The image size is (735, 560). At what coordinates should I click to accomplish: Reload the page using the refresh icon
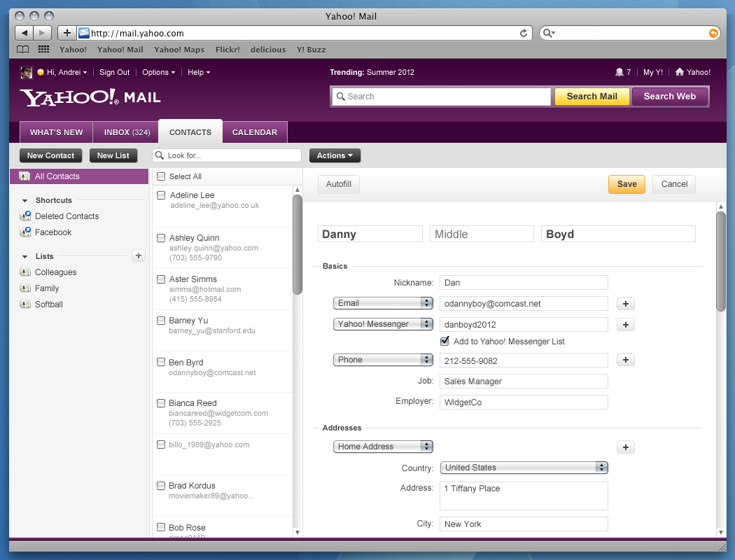[x=523, y=34]
